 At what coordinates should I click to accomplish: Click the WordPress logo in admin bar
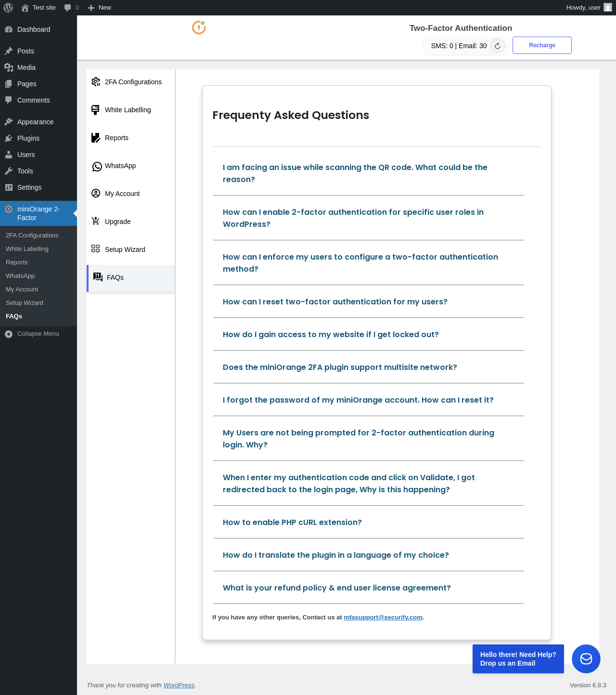coord(8,8)
